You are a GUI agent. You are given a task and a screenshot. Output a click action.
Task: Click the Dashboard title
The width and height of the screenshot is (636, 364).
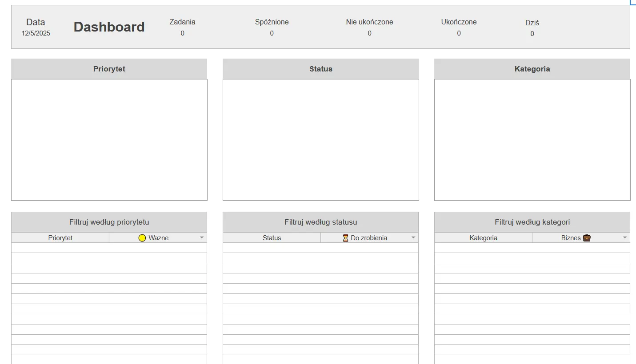[x=109, y=27]
